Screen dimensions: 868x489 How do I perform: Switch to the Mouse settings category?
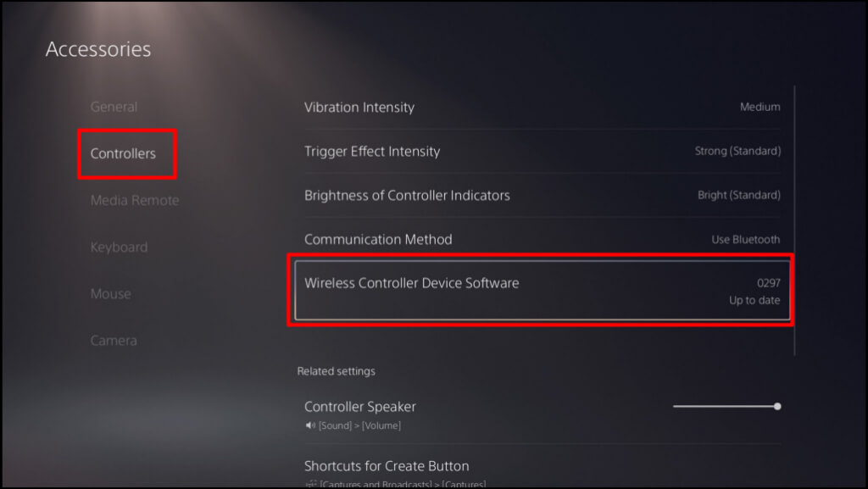click(x=110, y=293)
